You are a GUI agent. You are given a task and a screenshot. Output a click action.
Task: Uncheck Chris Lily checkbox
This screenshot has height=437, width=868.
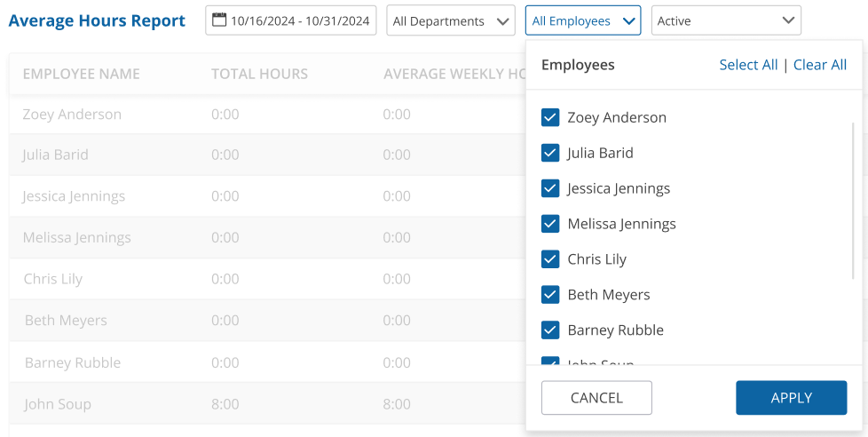tap(550, 259)
